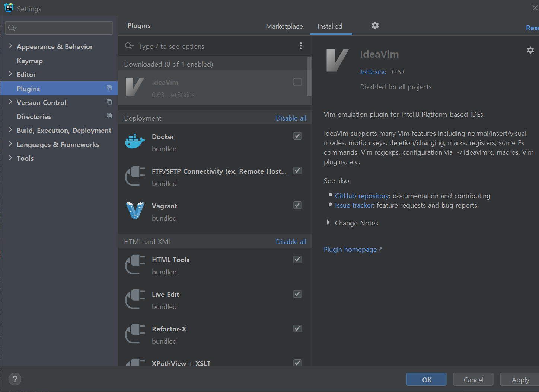
Task: Click the Downloaded (0 of 1 enabled) header
Action: pyautogui.click(x=169, y=64)
